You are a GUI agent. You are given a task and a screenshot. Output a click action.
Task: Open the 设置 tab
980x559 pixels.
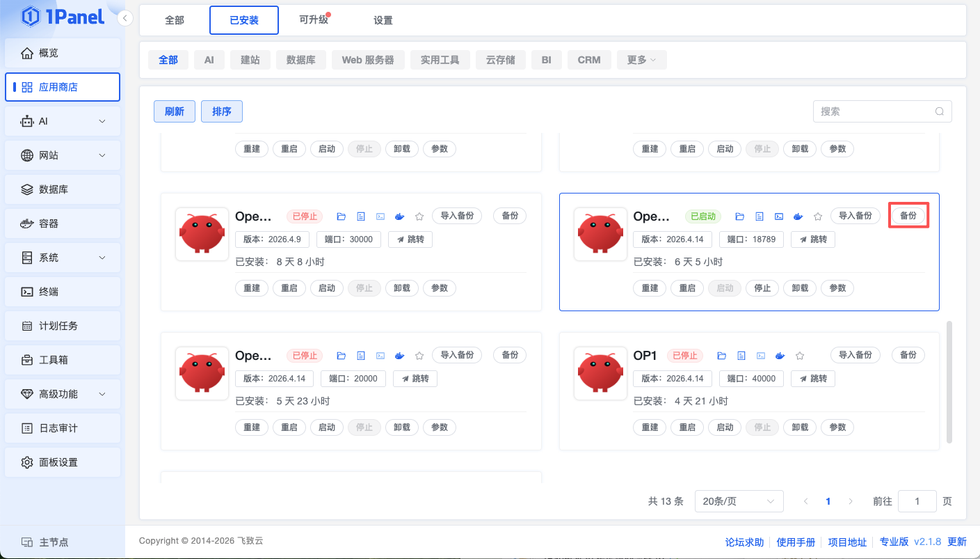click(x=383, y=20)
